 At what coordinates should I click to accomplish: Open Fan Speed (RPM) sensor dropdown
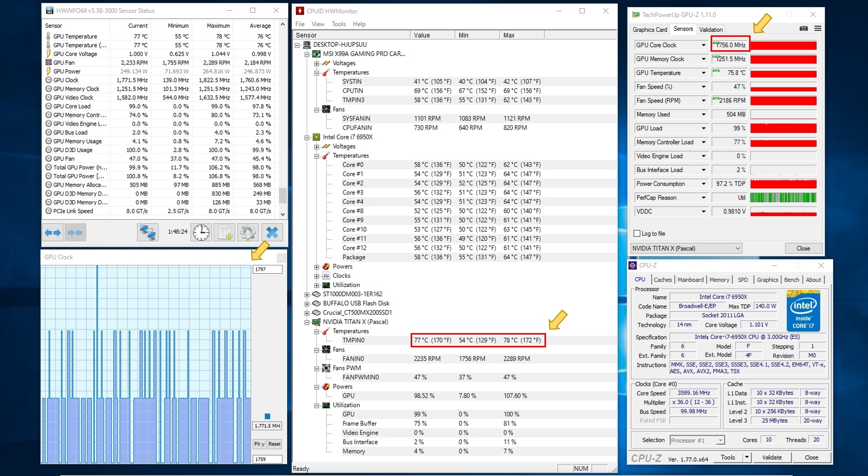pos(703,100)
